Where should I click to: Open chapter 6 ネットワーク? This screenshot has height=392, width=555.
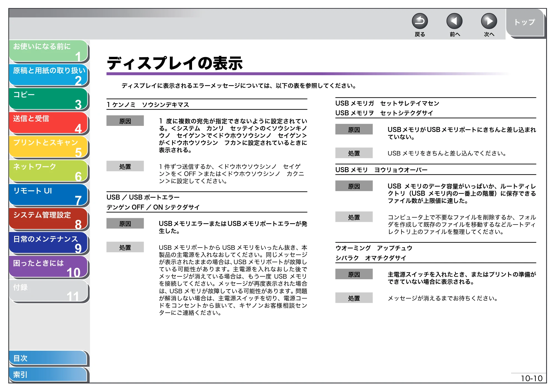(x=49, y=171)
